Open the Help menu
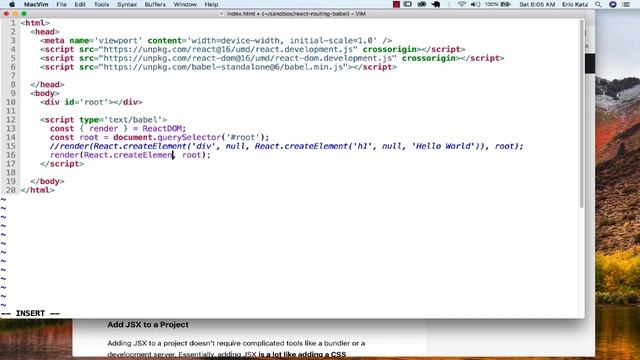 pyautogui.click(x=211, y=4)
